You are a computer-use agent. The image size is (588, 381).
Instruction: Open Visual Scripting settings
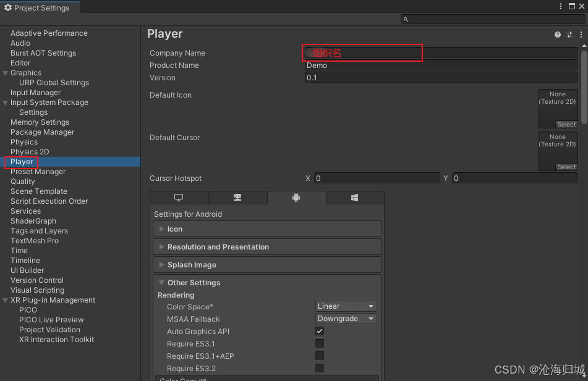37,290
